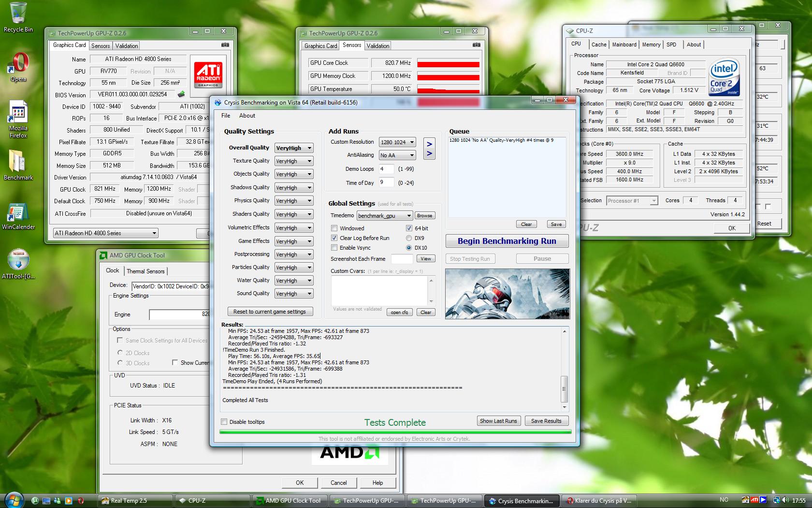812x508 pixels.
Task: Open the Recycle Bin desktop icon
Action: [x=18, y=17]
